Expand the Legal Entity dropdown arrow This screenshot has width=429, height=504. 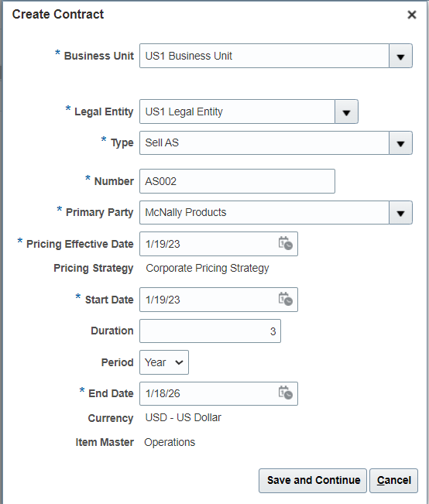click(346, 111)
